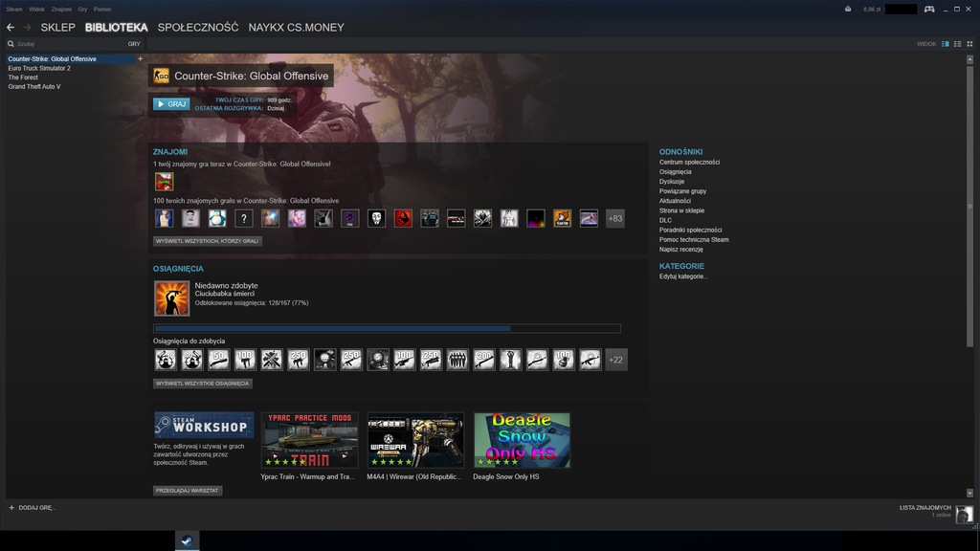980x551 pixels.
Task: Open the 50 shotgun achievement icon
Action: (x=219, y=360)
